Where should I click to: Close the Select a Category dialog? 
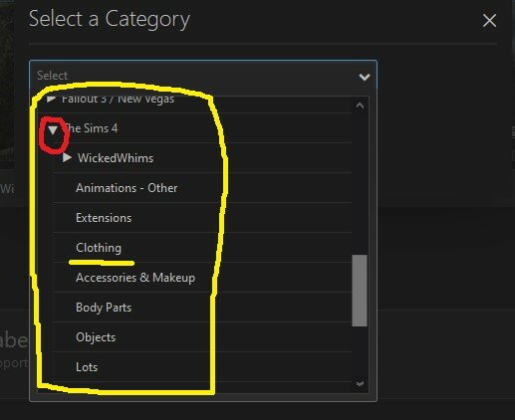click(489, 21)
